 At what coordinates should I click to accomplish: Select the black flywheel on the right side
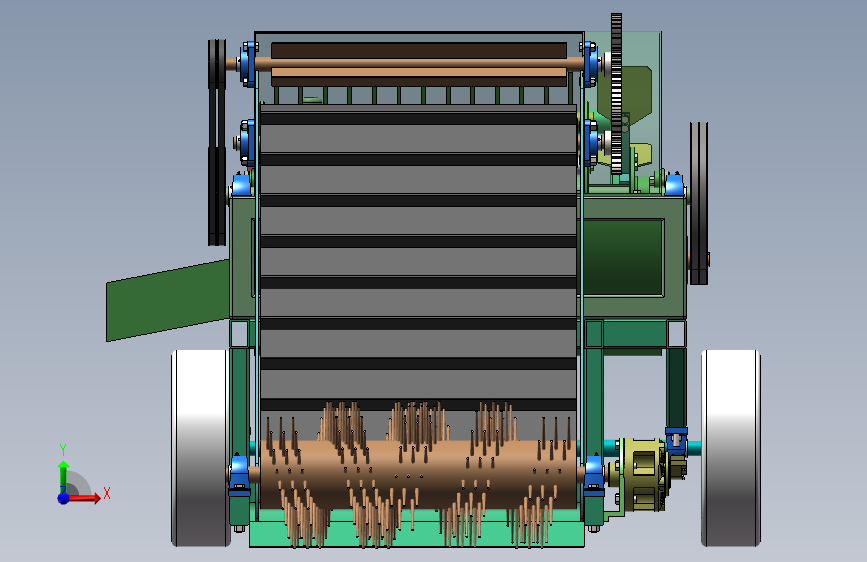pyautogui.click(x=699, y=203)
